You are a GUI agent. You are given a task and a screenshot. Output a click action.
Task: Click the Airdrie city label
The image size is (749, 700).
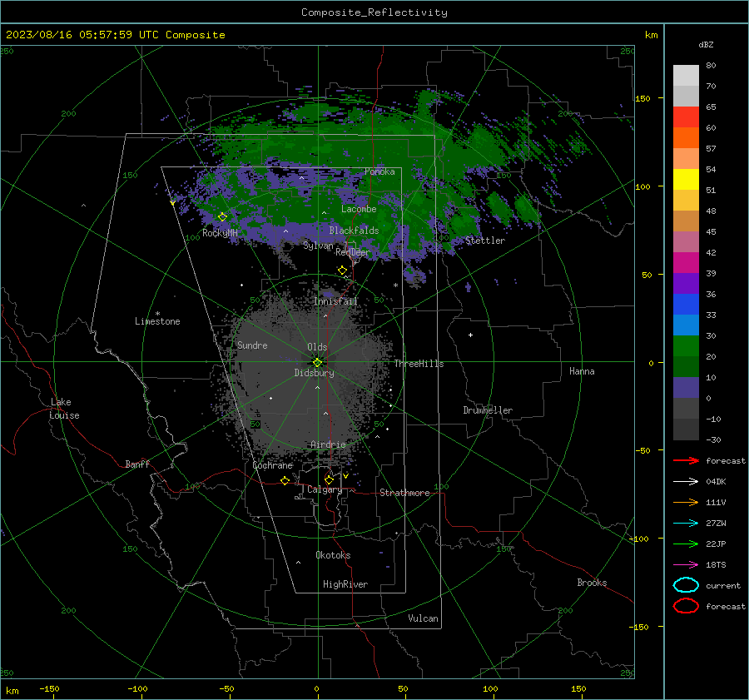328,444
